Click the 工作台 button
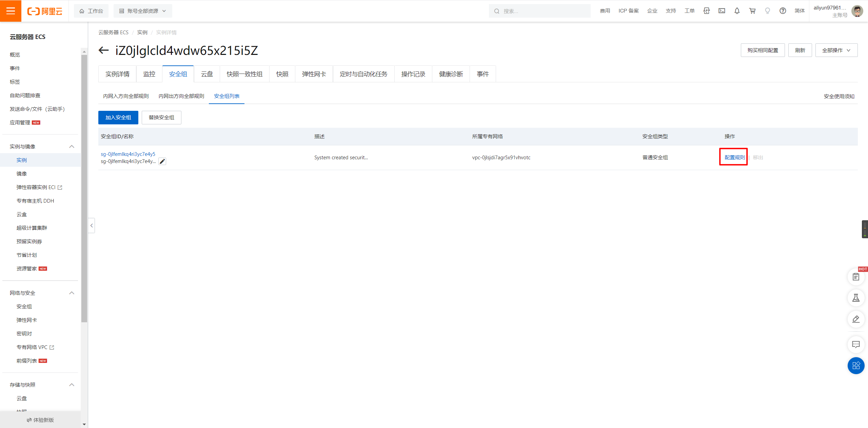The height and width of the screenshot is (428, 868). tap(91, 11)
